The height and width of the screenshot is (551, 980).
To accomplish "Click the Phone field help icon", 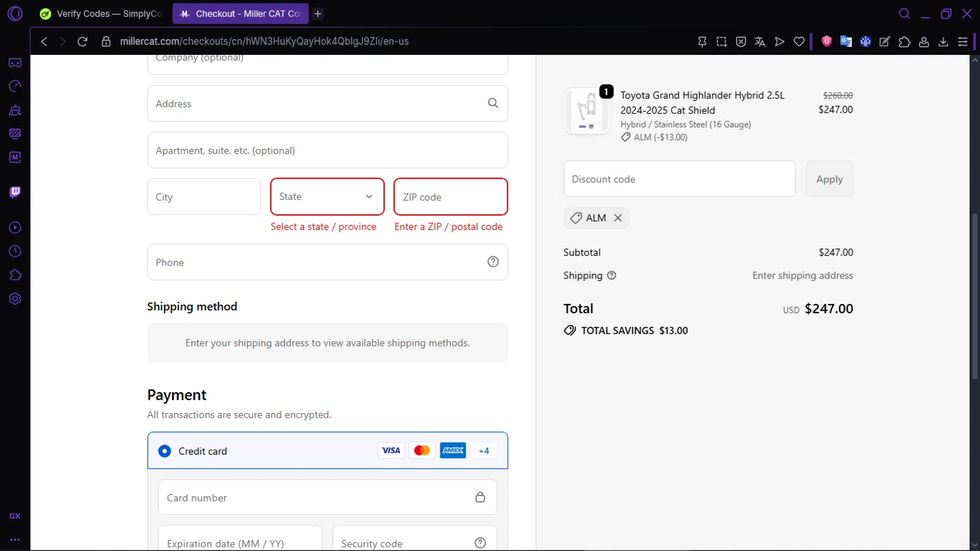I will coord(493,261).
